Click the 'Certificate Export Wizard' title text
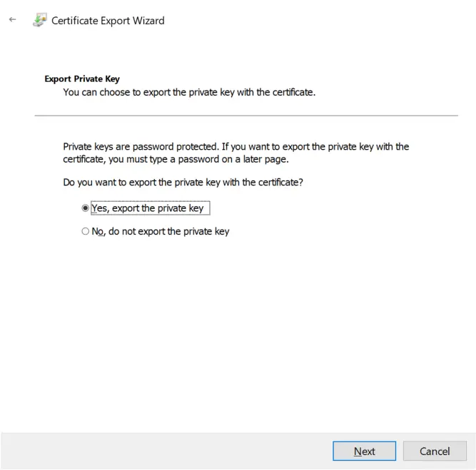Viewport: 476px width, 470px height. pos(108,21)
